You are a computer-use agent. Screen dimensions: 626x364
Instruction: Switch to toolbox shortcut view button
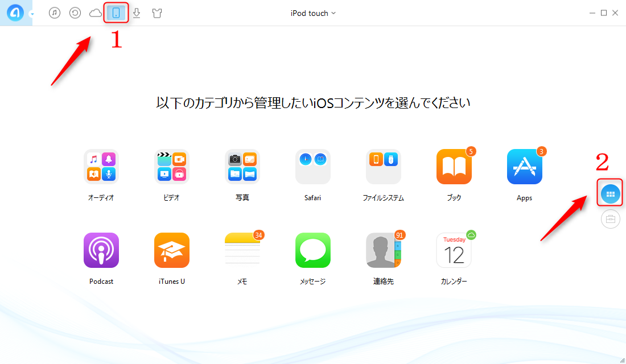click(x=611, y=219)
